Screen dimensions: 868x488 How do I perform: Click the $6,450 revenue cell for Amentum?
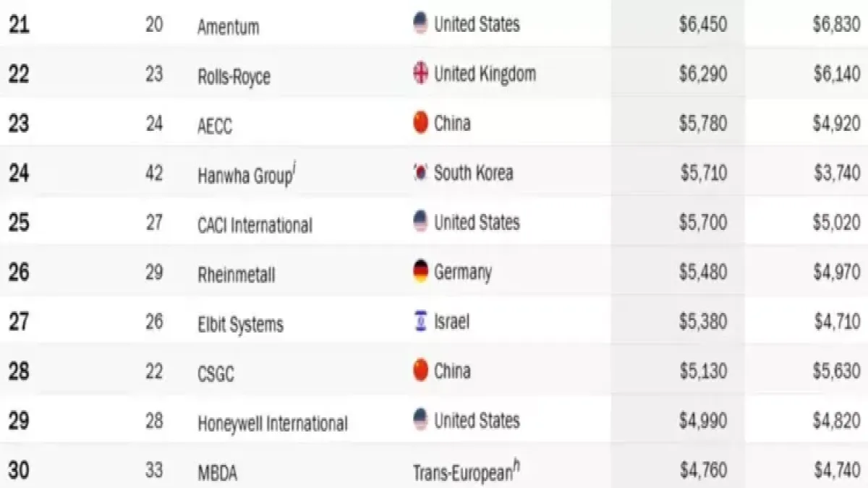(702, 25)
